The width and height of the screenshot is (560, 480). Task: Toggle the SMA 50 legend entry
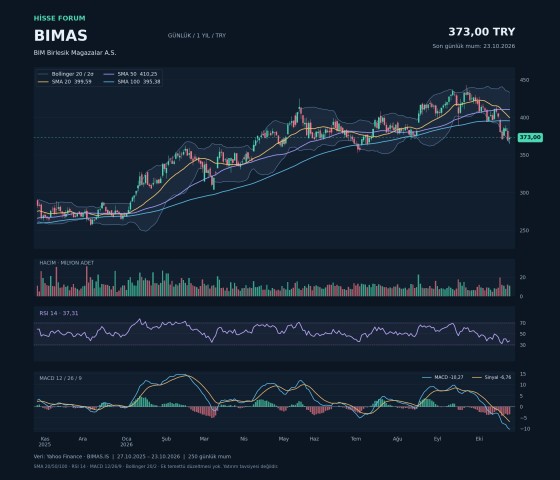[x=131, y=74]
